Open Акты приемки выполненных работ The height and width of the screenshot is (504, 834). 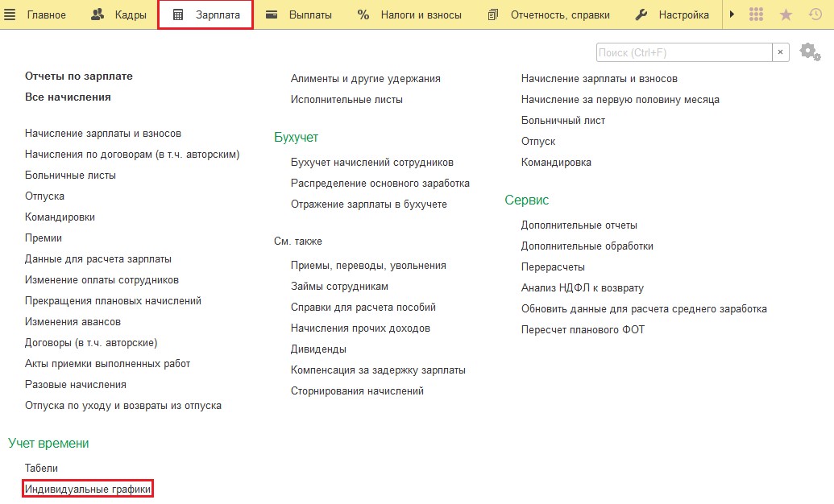click(107, 364)
